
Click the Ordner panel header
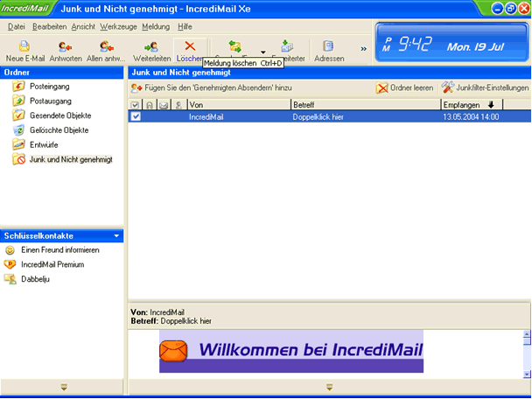[61, 73]
